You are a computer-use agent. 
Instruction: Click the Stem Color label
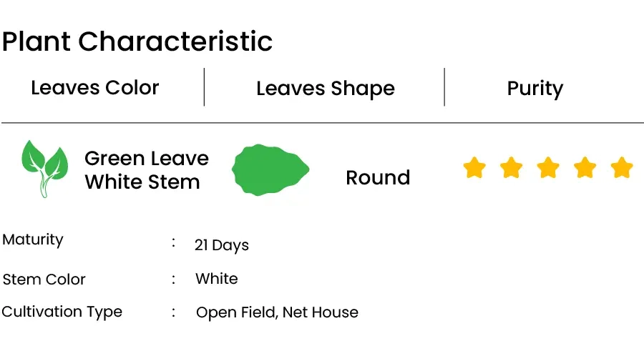(x=44, y=280)
